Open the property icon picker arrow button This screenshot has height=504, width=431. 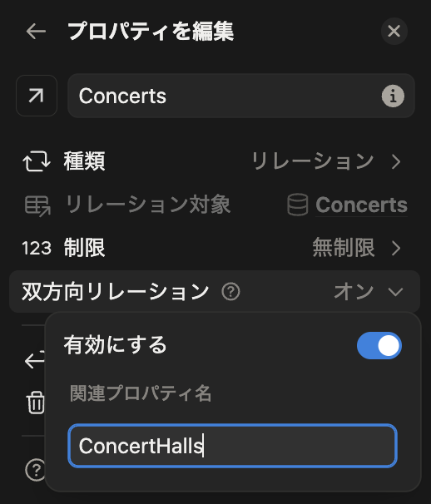(x=37, y=96)
